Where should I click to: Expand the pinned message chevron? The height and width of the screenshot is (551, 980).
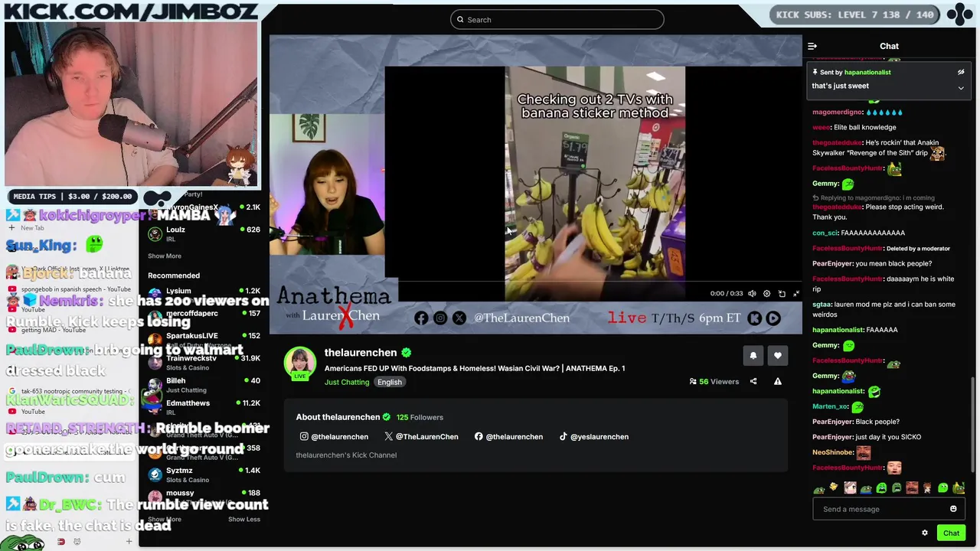pos(961,88)
